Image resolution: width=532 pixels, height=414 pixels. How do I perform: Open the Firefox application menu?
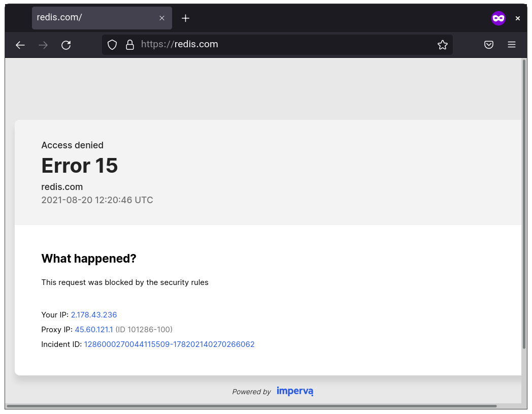[512, 45]
